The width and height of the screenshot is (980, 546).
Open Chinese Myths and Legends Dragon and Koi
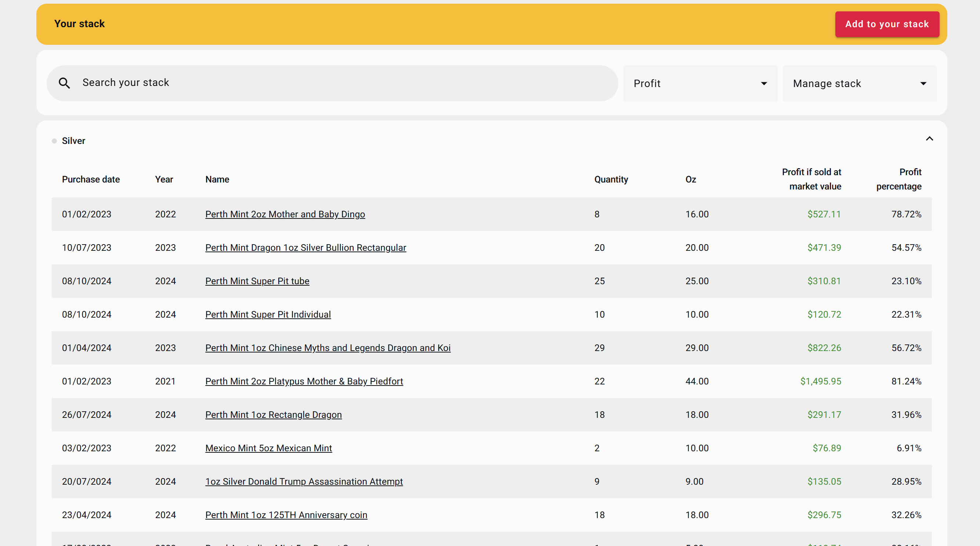pyautogui.click(x=328, y=348)
